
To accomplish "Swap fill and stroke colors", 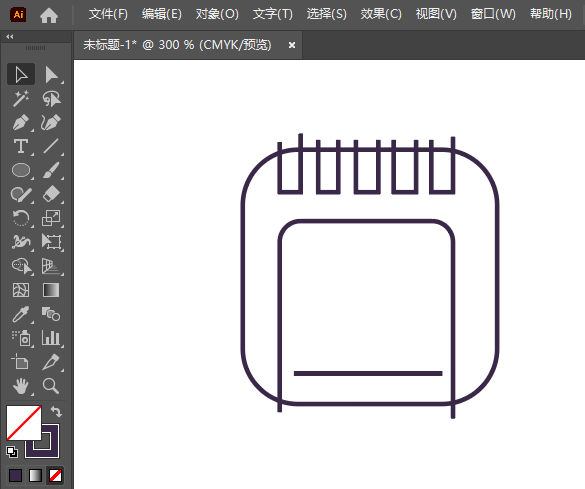I will pyautogui.click(x=56, y=411).
